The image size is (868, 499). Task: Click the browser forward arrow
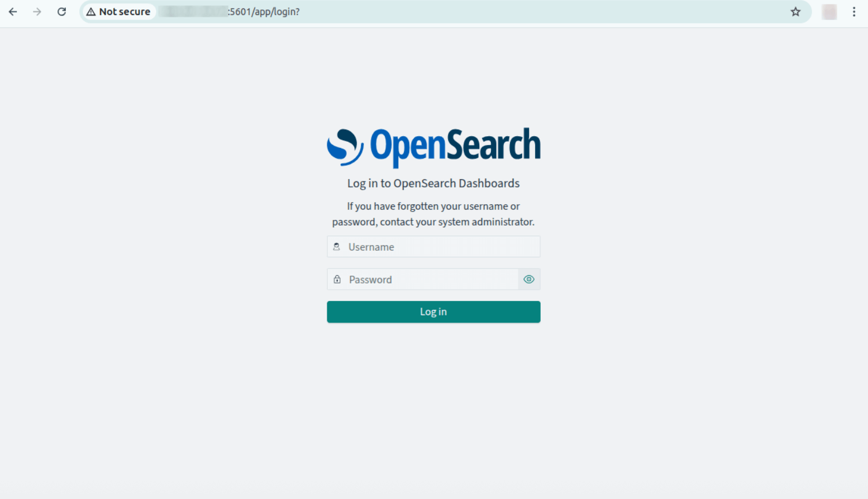[x=37, y=11]
